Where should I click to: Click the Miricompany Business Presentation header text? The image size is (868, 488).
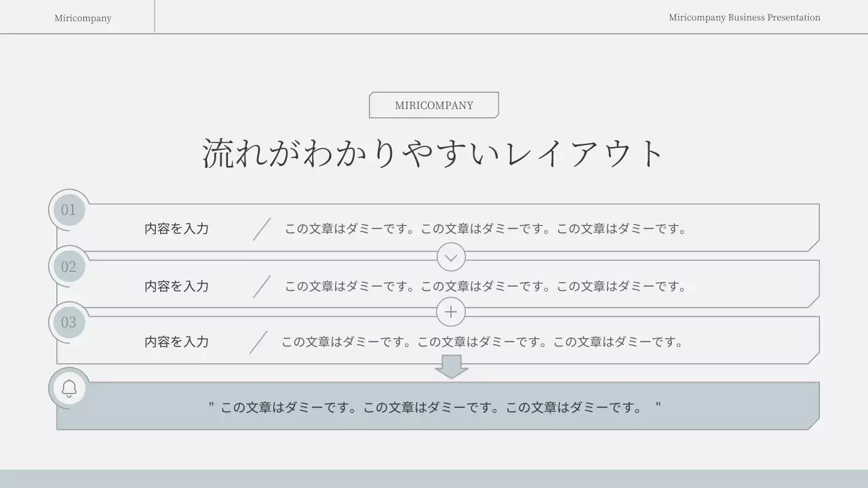744,18
